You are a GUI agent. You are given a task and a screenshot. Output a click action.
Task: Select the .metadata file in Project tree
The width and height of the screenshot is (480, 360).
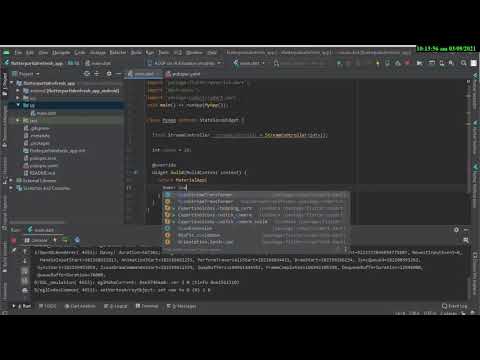coord(37,136)
